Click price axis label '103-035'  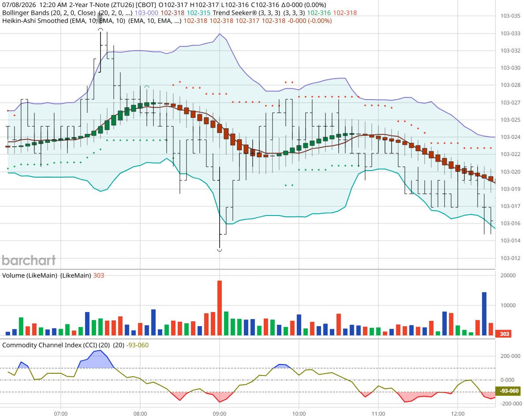pos(510,16)
